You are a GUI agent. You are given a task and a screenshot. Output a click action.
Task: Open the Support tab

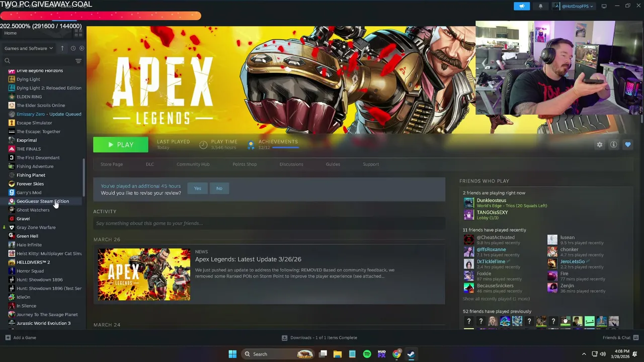pos(371,164)
